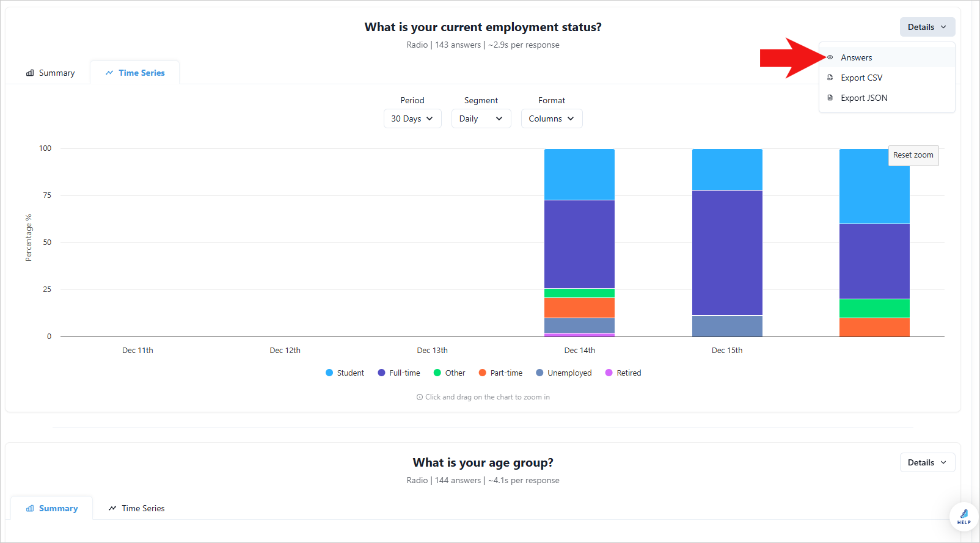
Task: Toggle Other series in chart legend
Action: point(449,373)
